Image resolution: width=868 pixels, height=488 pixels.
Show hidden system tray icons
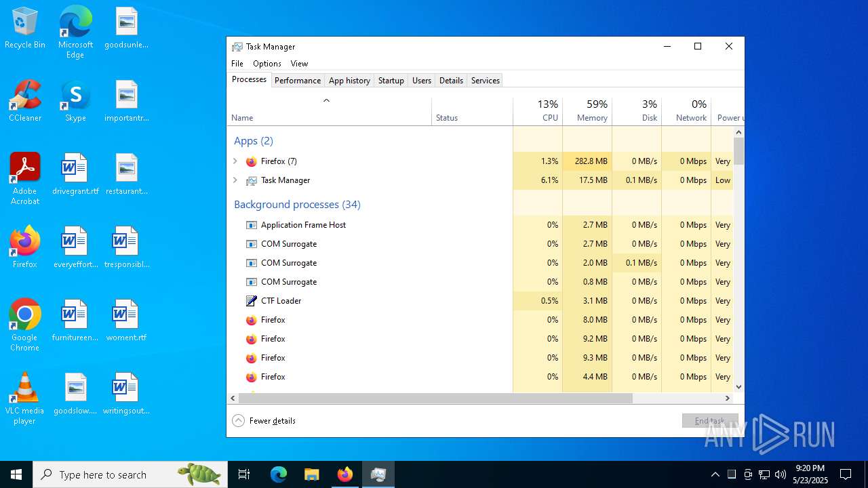(715, 474)
